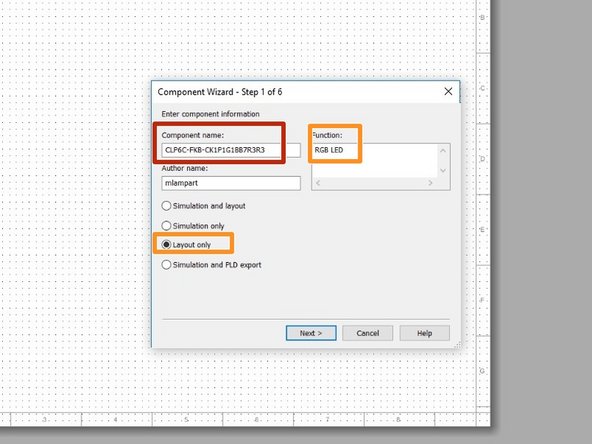Click the Function box scroll left arrow
The image size is (592, 444).
(x=318, y=183)
